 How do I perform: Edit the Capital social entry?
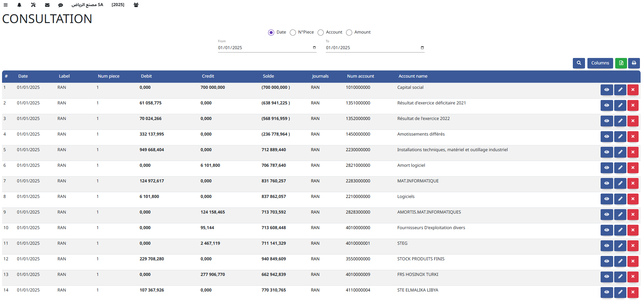tap(620, 90)
